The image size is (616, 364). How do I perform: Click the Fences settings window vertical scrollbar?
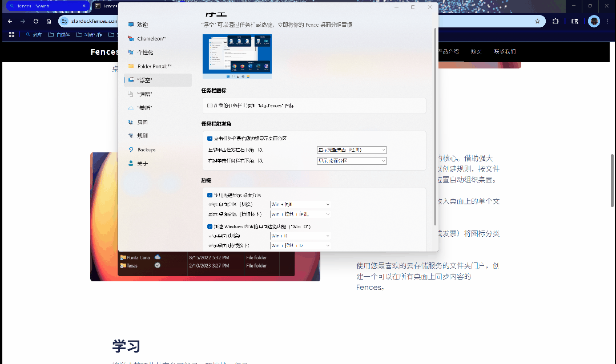point(435,127)
